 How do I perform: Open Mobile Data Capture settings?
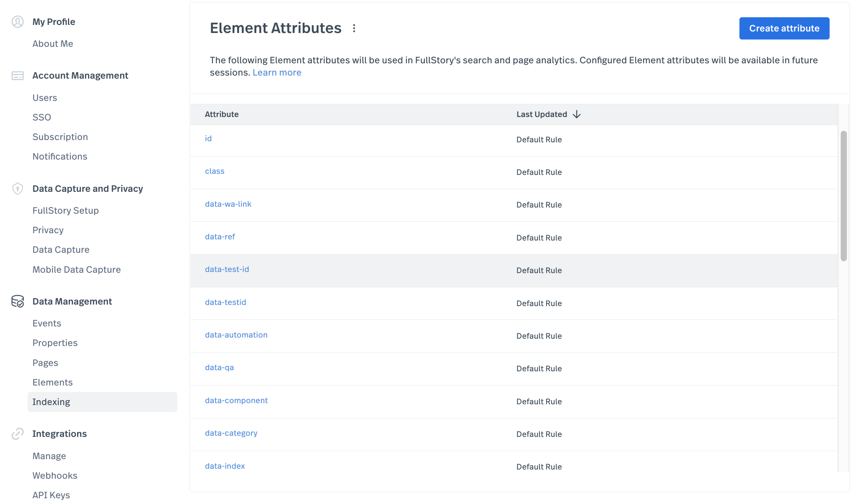point(77,270)
